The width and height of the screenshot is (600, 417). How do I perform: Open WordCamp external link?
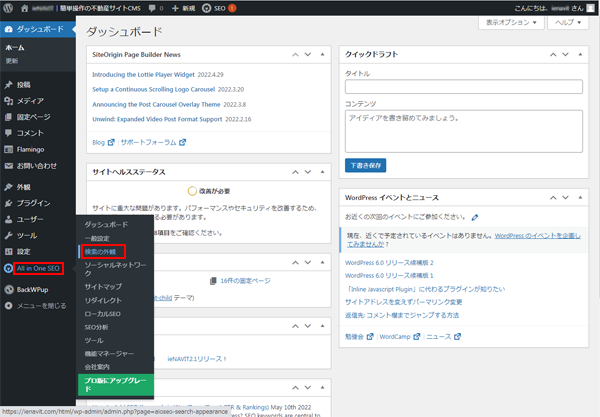coord(399,337)
